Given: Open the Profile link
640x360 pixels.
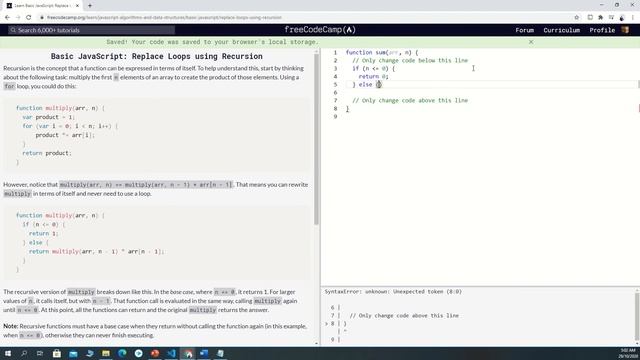Looking at the screenshot, I should click(x=602, y=30).
